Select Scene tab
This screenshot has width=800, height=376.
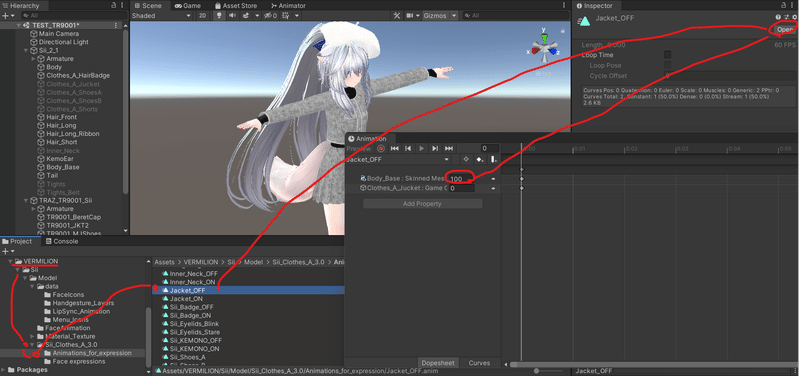(x=148, y=6)
